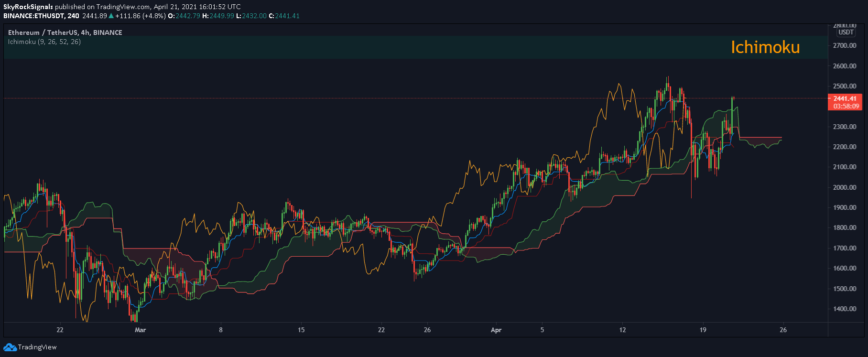
Task: Click the Ethereum / TetherUS, 4h, BINANCE title
Action: pyautogui.click(x=65, y=32)
